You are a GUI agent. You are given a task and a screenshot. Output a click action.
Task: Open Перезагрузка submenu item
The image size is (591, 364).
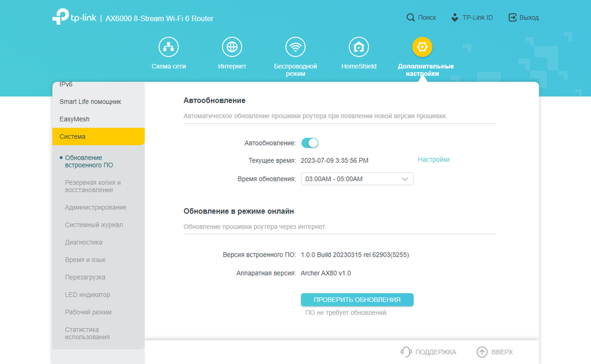pyautogui.click(x=85, y=277)
